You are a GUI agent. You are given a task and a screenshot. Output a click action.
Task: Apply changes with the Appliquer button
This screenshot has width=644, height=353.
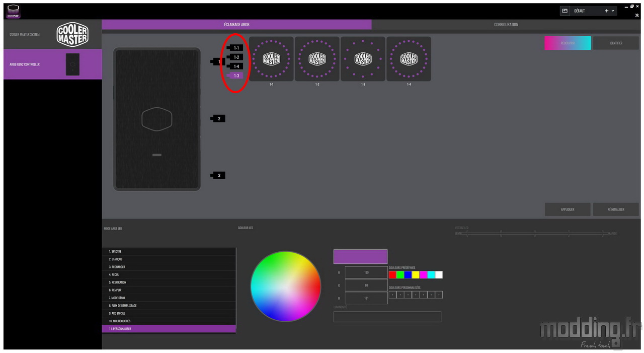click(x=568, y=209)
